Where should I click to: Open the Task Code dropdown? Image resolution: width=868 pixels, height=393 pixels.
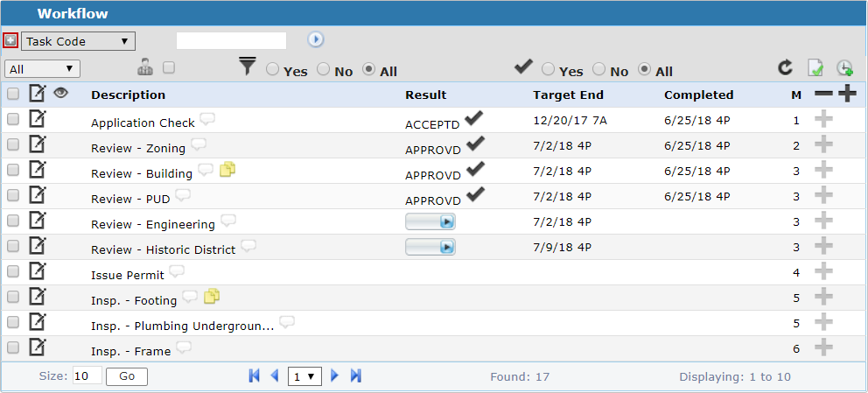78,41
